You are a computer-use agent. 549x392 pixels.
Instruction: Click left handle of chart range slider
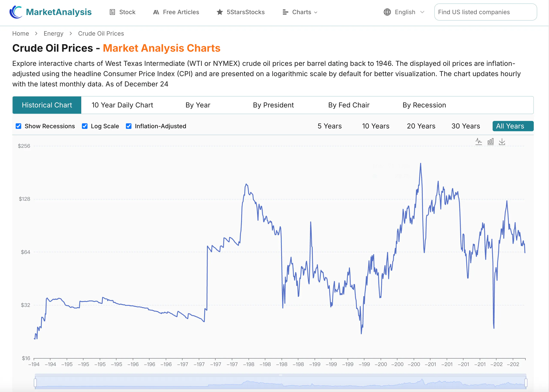point(35,383)
